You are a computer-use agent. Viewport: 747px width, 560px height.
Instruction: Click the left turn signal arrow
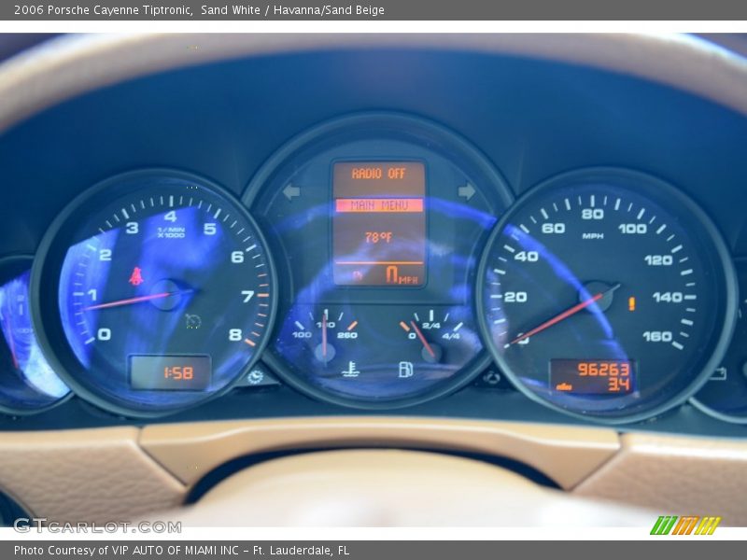tap(291, 192)
